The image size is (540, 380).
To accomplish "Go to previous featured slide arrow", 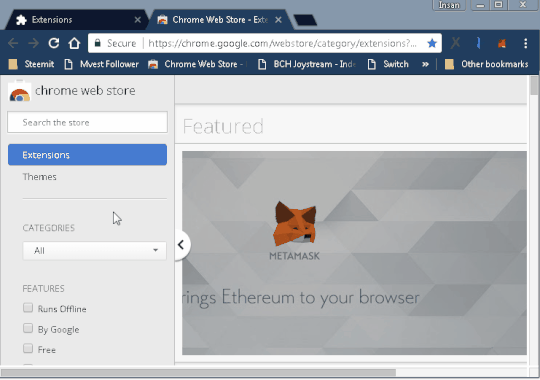I will point(181,245).
